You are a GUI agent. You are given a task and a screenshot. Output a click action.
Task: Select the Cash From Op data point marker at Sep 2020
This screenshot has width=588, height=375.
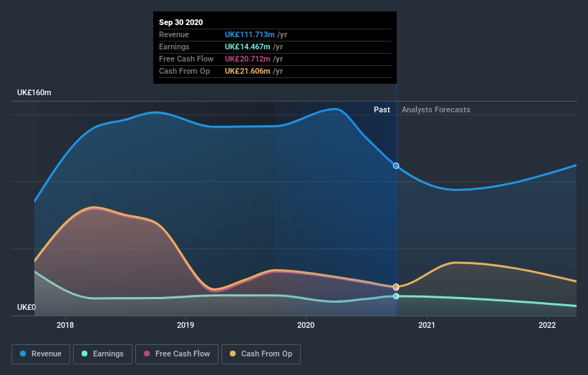coord(396,286)
